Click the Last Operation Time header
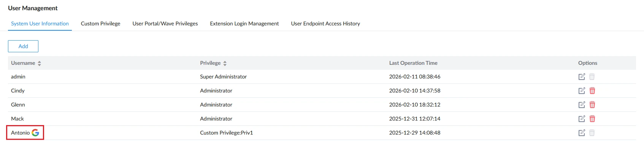The image size is (644, 141). click(x=413, y=63)
